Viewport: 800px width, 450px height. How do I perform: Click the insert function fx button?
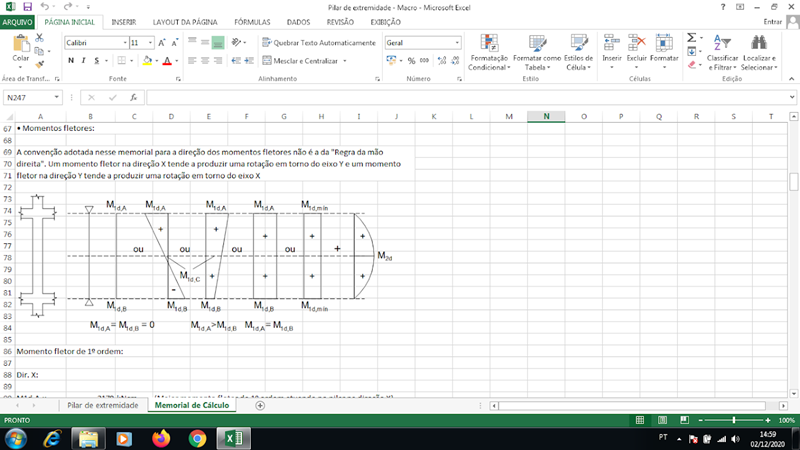(x=134, y=97)
